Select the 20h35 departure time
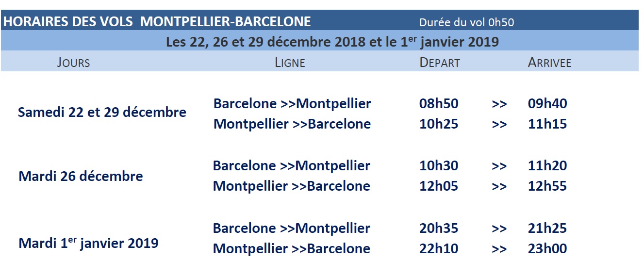The height and width of the screenshot is (278, 644). pyautogui.click(x=439, y=229)
